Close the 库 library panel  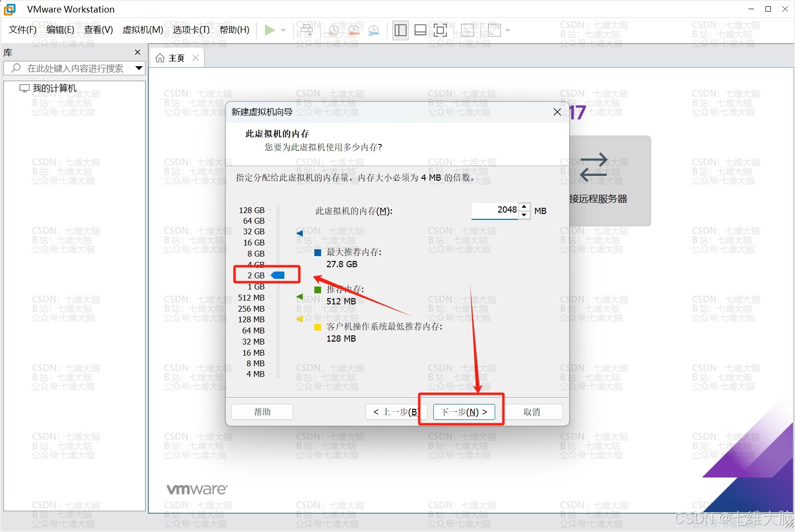pos(138,52)
